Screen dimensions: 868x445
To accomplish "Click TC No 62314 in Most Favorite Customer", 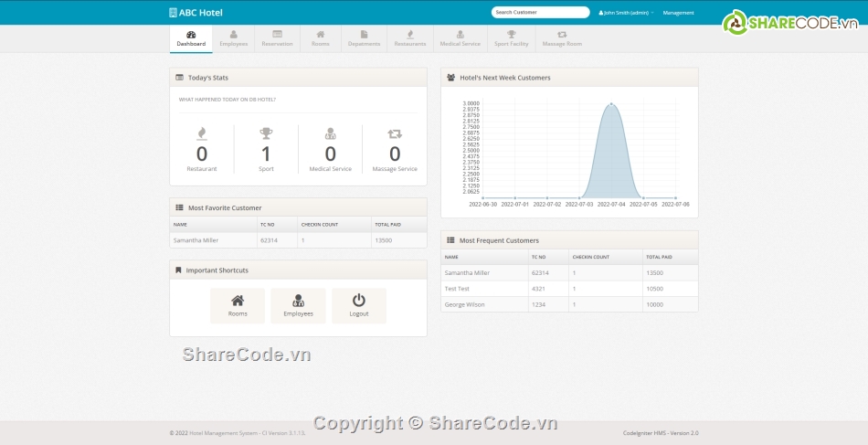I will [x=269, y=240].
